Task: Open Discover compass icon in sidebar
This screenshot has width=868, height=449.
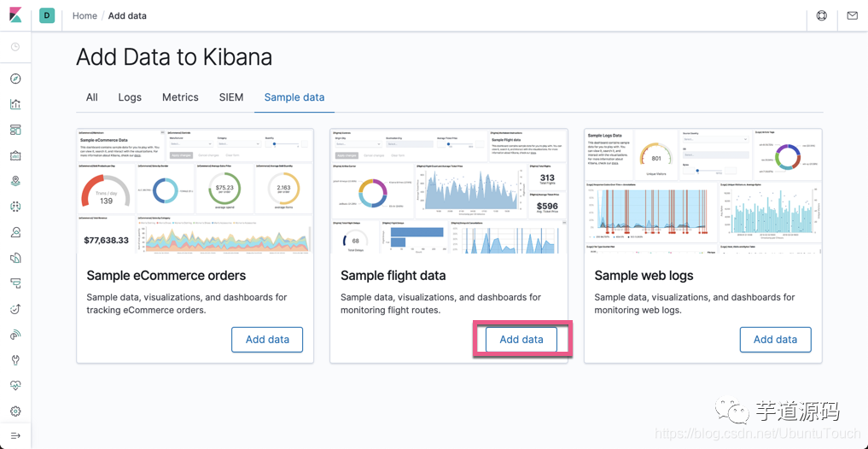Action: coord(15,78)
